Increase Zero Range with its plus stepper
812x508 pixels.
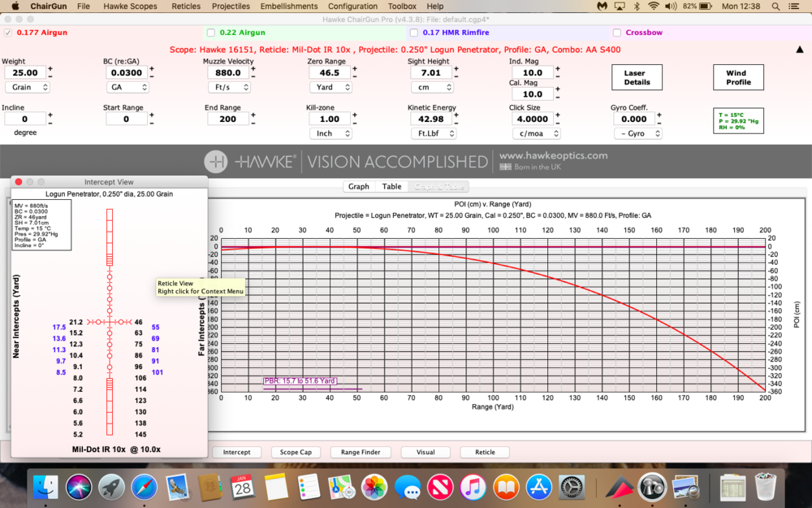[x=355, y=69]
